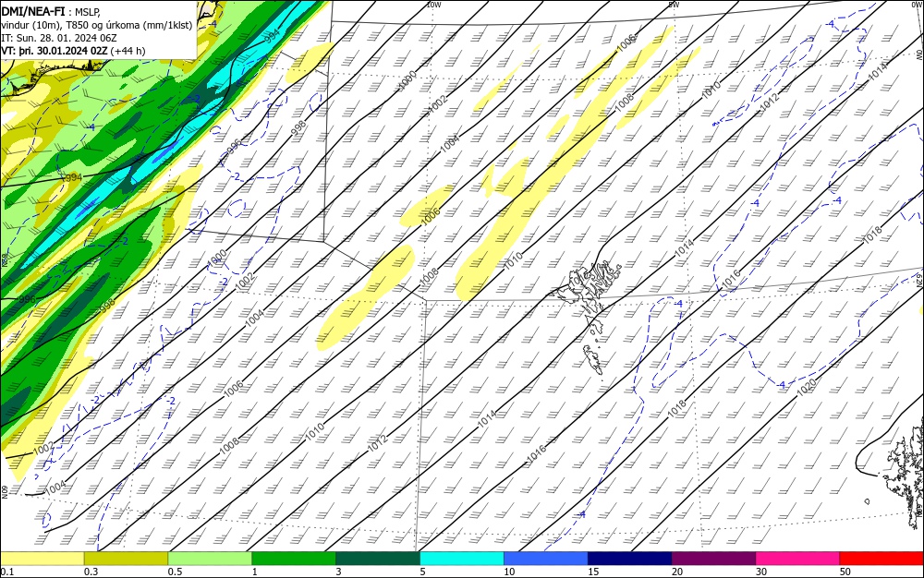Viewport: 924px width, 578px height.
Task: Click the olive yellow 0.3 legend swatch
Action: pyautogui.click(x=126, y=559)
